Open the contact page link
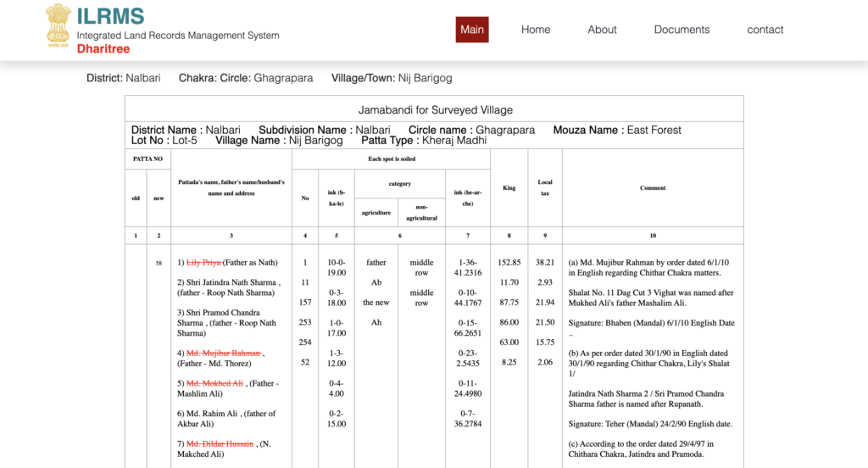 coord(765,30)
